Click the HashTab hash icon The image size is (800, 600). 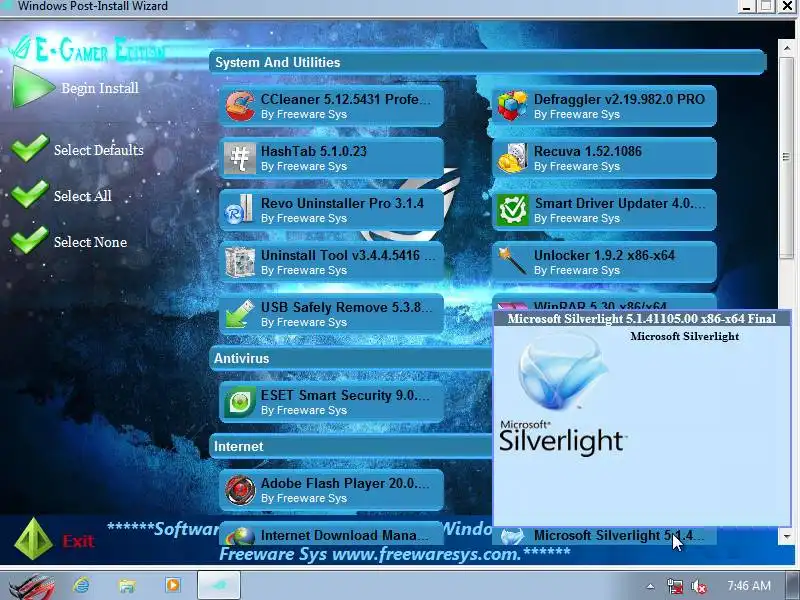[240, 158]
